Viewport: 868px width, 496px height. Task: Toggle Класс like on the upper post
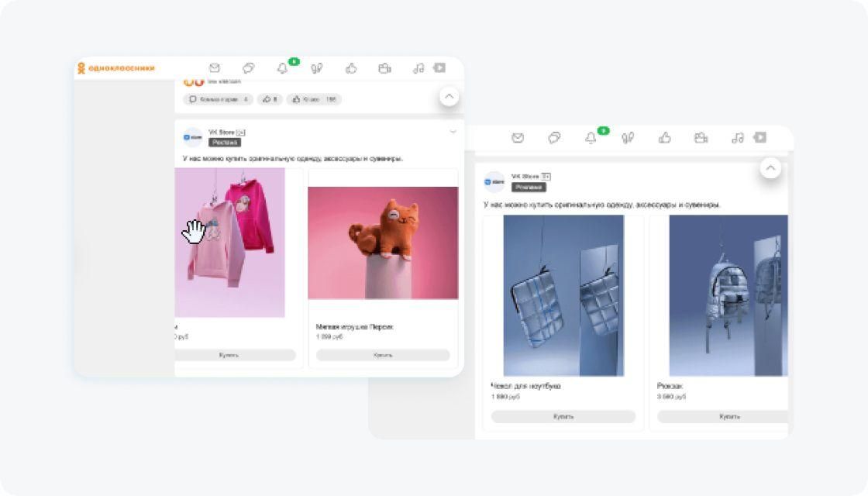pos(314,99)
